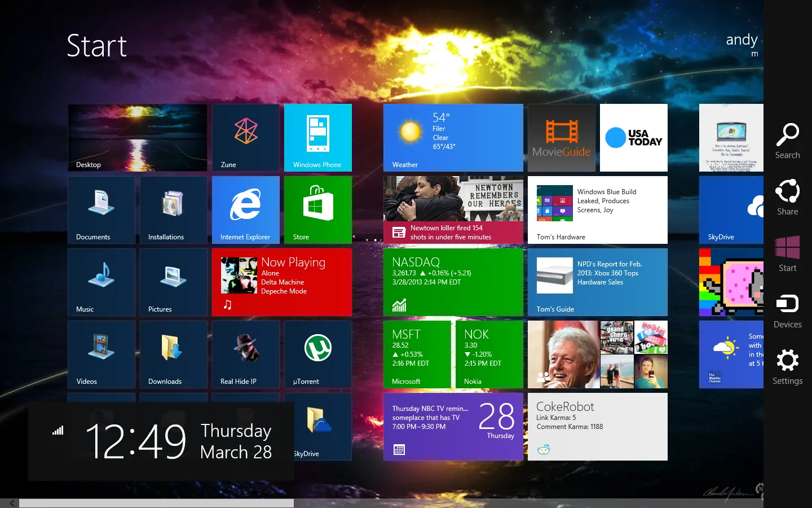Image resolution: width=812 pixels, height=508 pixels.
Task: Click the network signal strength icon
Action: (x=58, y=431)
